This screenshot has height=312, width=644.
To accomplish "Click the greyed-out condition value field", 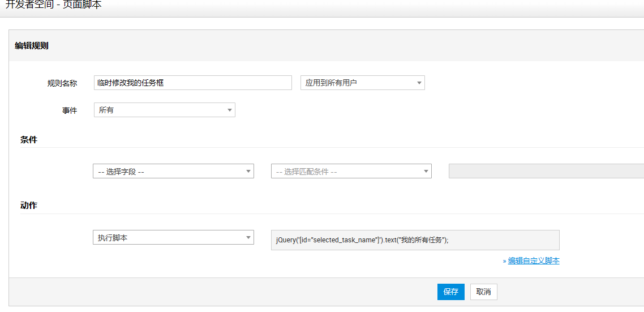I will [546, 172].
